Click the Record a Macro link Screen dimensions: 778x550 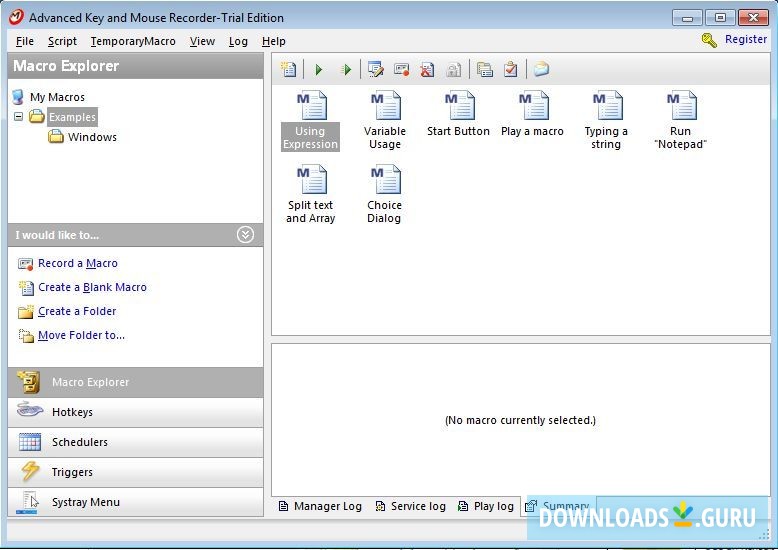coord(78,263)
